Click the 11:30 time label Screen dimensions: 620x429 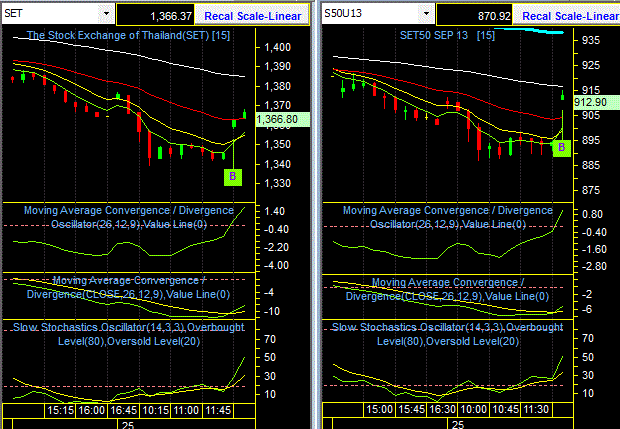pyautogui.click(x=537, y=409)
